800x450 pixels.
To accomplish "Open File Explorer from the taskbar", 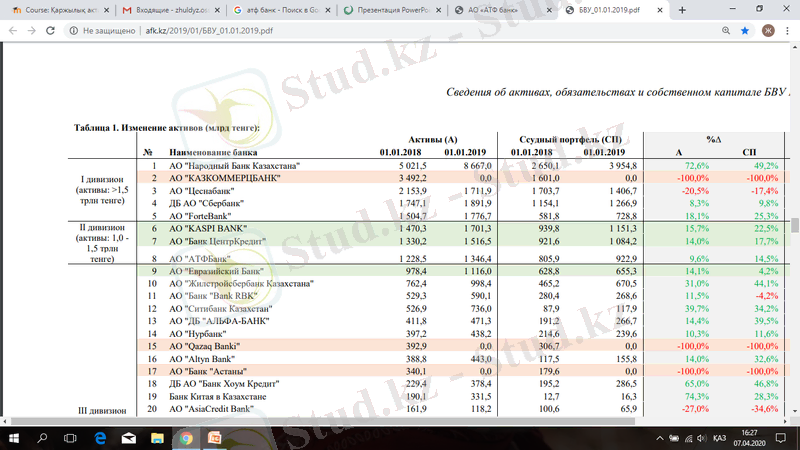I will pos(157,437).
